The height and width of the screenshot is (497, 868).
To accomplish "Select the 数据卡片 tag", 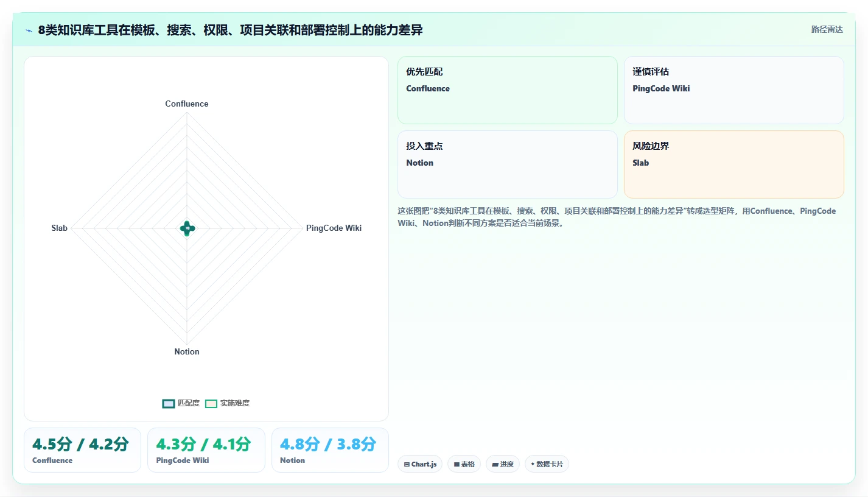I will [x=547, y=464].
